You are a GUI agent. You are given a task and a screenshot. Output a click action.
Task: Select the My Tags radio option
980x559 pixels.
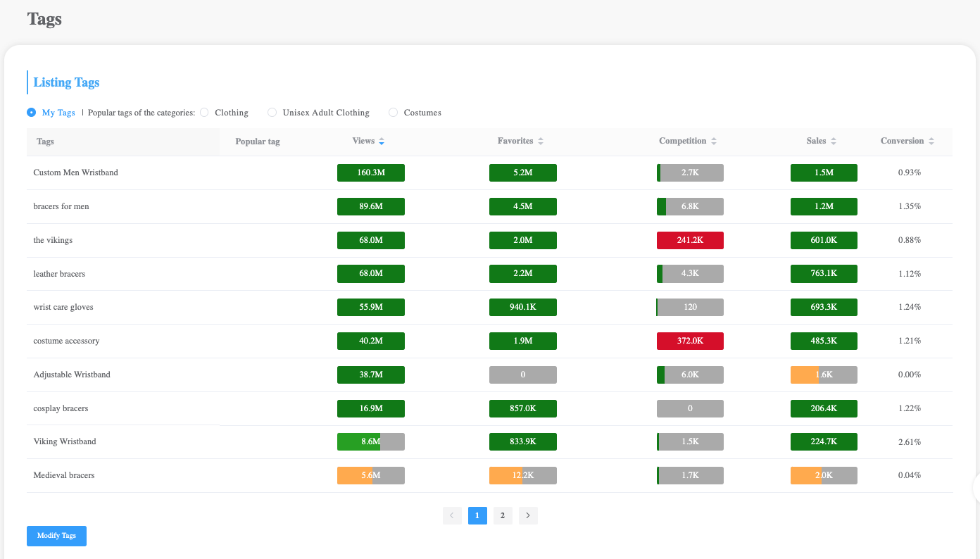[x=31, y=113]
